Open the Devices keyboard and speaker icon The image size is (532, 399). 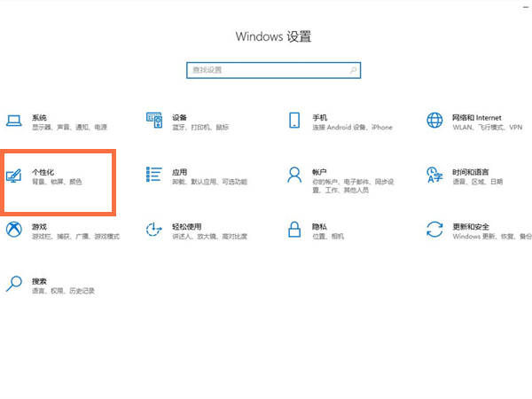pos(154,120)
